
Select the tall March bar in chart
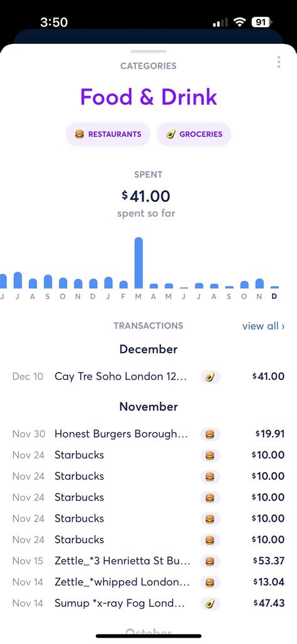tap(138, 263)
